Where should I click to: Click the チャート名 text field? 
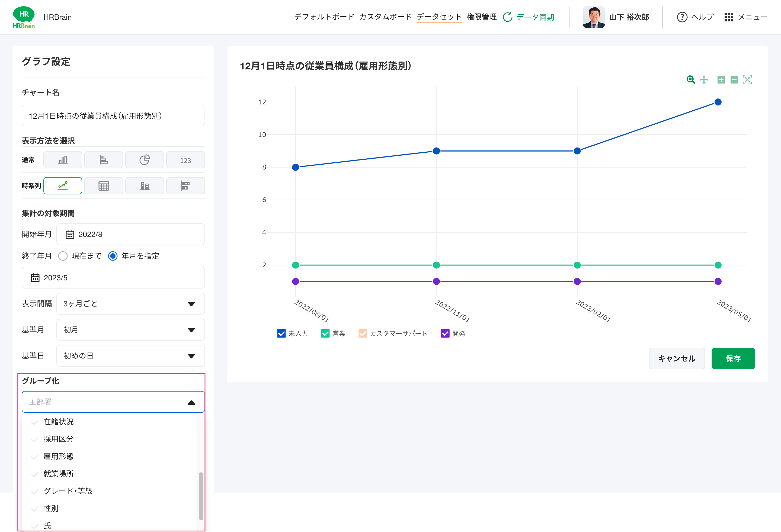click(x=113, y=116)
